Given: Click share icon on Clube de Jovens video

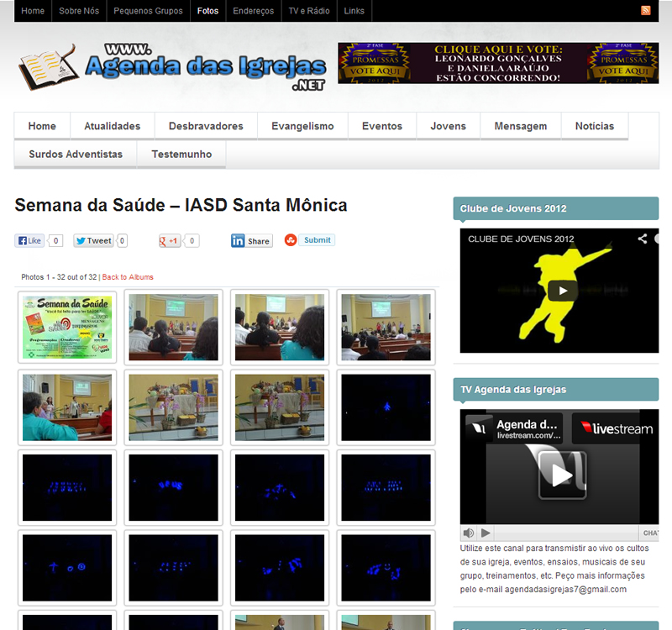Looking at the screenshot, I should coord(642,239).
